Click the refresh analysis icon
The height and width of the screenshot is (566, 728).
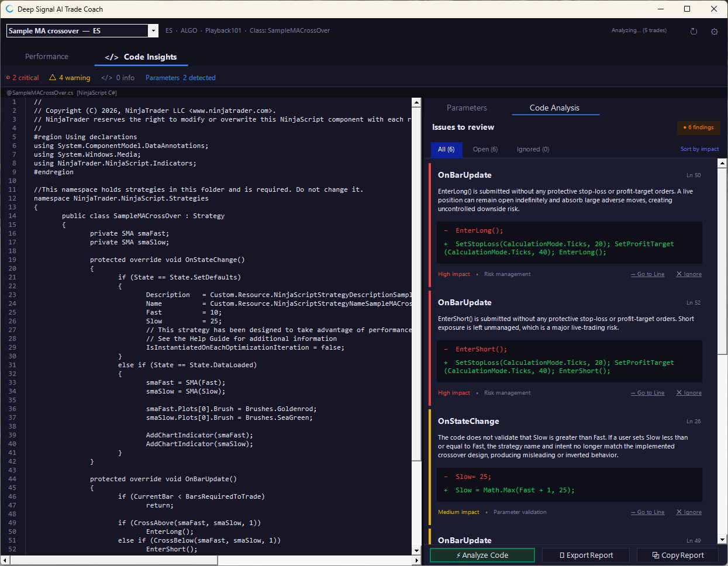click(694, 32)
